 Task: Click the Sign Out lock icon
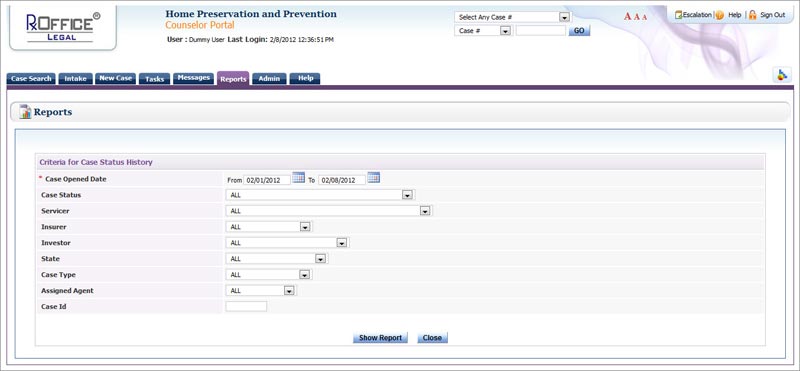(x=753, y=15)
